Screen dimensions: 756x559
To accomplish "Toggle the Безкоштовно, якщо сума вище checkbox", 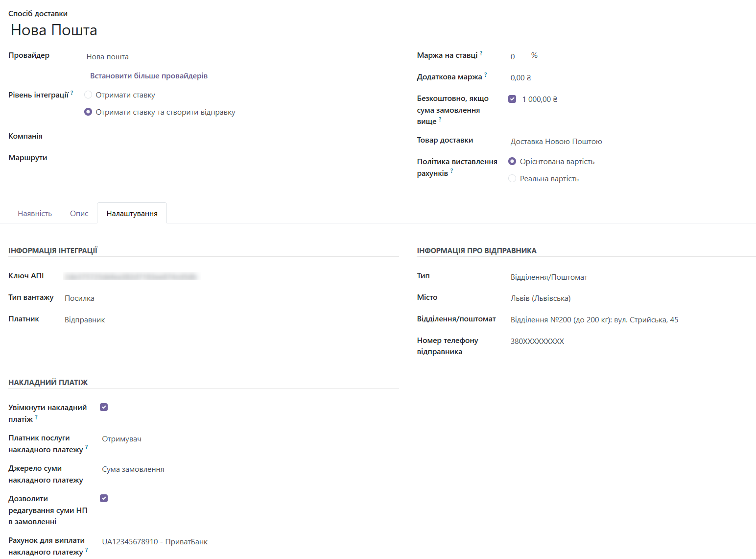I will 512,99.
